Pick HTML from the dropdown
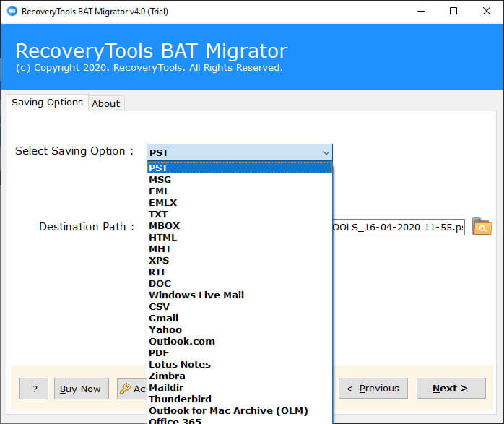 point(240,237)
